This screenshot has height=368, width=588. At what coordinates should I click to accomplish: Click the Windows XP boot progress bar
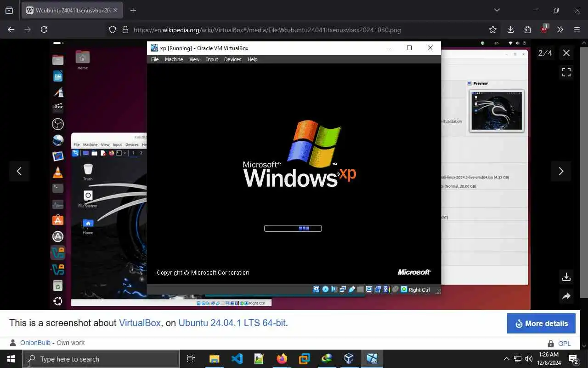coord(293,228)
